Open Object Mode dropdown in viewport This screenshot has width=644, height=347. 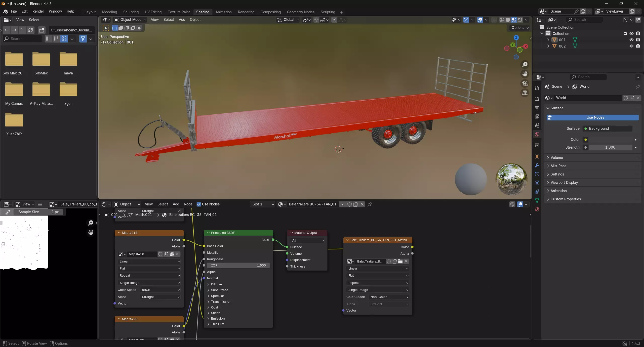coord(130,20)
